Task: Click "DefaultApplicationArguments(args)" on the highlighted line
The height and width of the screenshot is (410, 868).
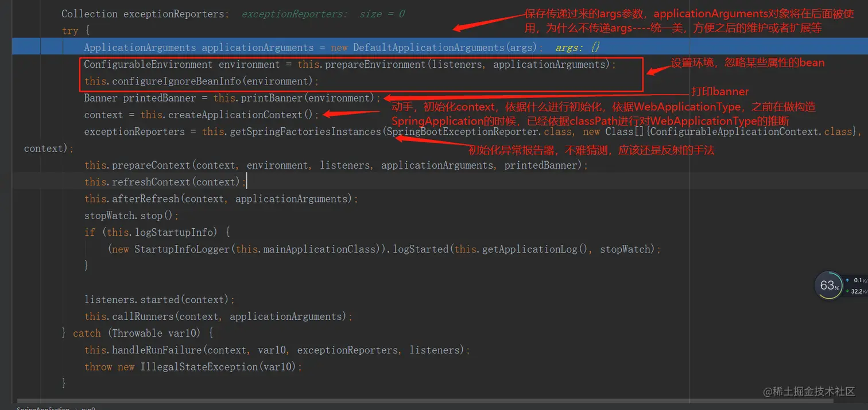Action: point(446,48)
